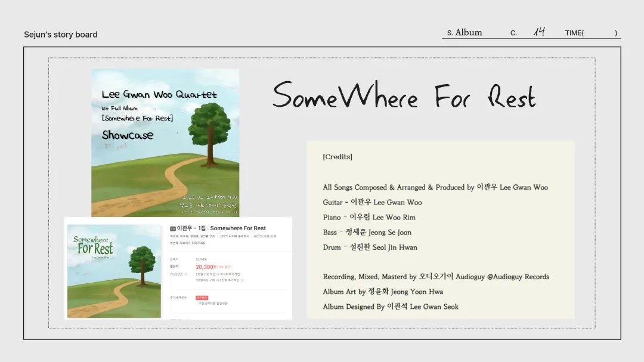
Task: Click the 'TIME{' field label
Action: pyautogui.click(x=574, y=33)
